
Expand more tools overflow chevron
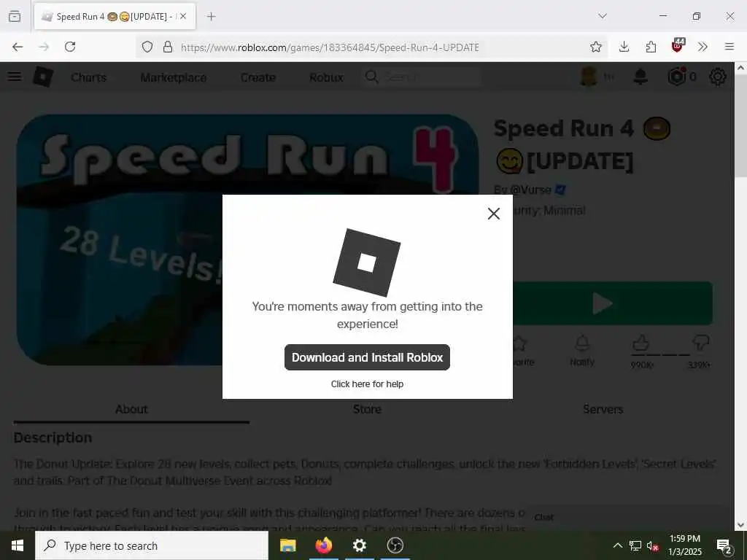[x=703, y=47]
